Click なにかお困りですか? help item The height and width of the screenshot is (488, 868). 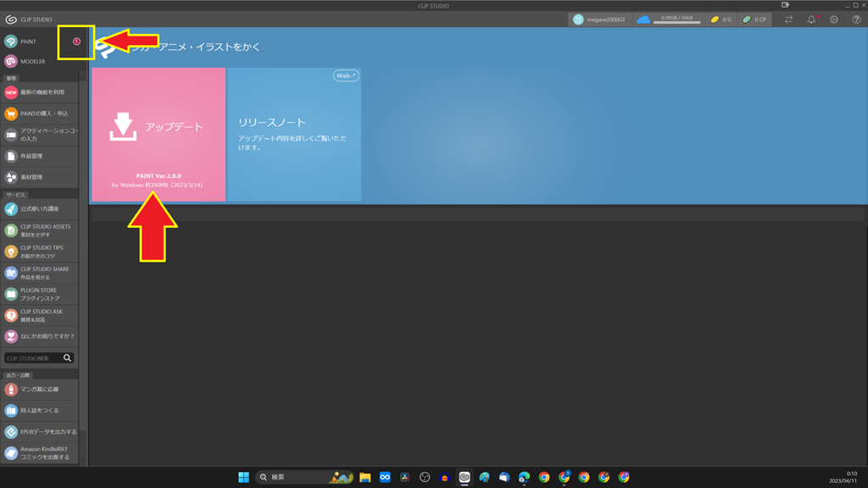[39, 336]
